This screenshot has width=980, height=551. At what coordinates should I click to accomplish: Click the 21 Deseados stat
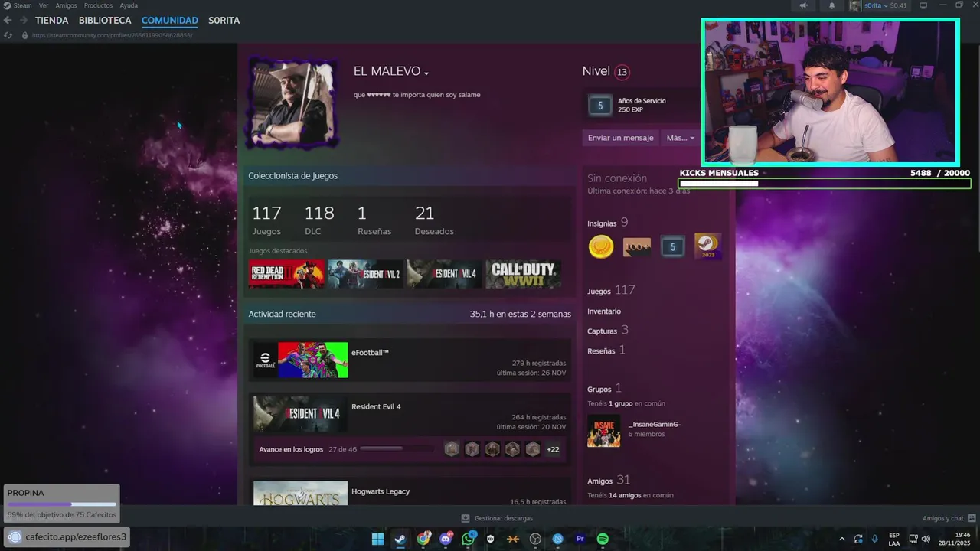point(434,220)
